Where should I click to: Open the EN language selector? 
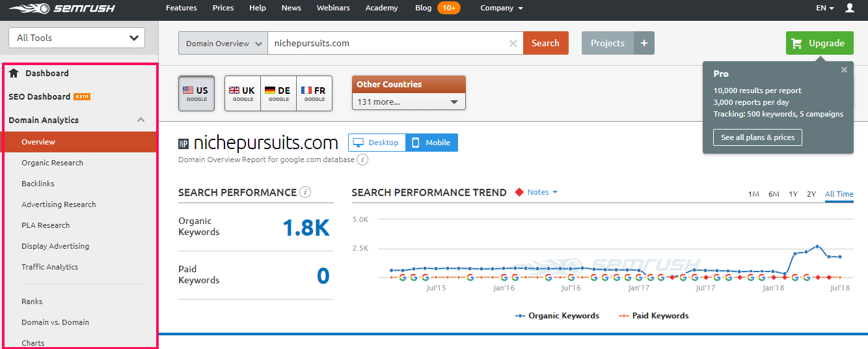824,8
